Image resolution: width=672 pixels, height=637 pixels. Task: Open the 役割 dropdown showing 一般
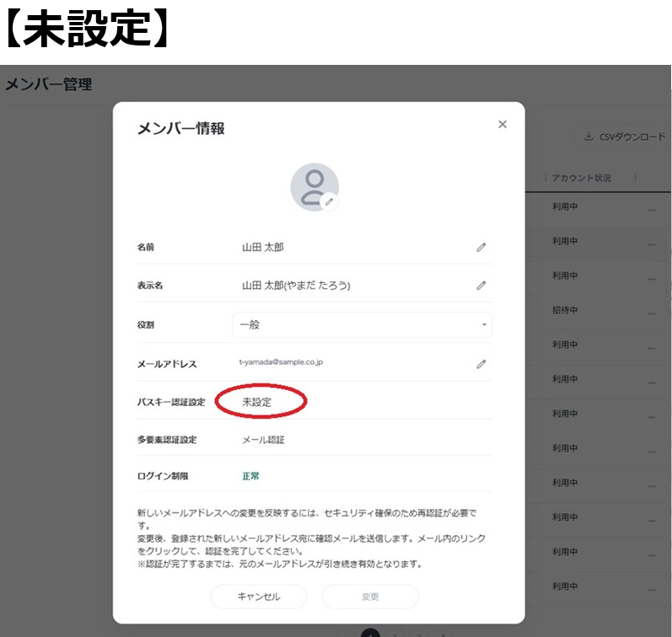pyautogui.click(x=363, y=324)
